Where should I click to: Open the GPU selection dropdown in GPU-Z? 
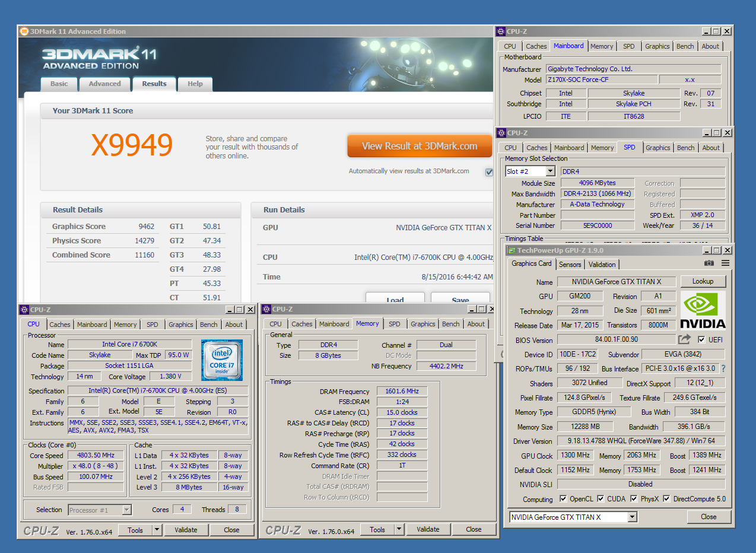(632, 517)
